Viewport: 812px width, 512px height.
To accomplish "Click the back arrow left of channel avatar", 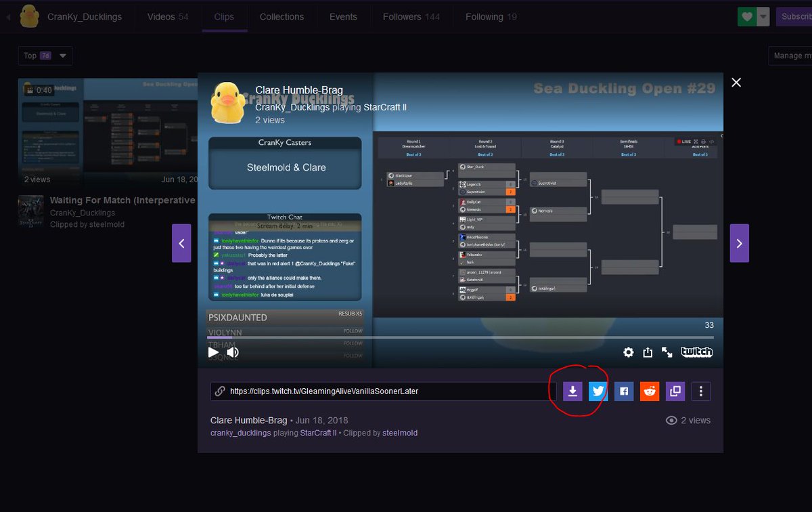I will (8, 17).
